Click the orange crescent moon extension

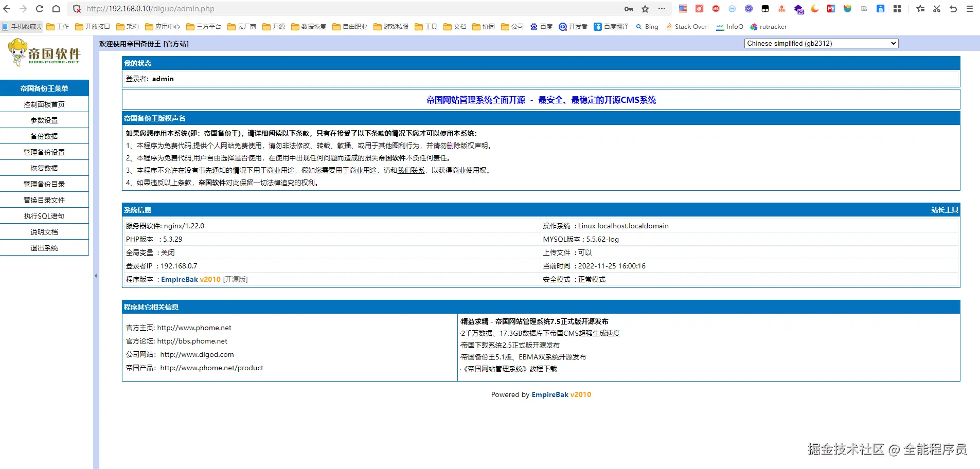[x=815, y=9]
